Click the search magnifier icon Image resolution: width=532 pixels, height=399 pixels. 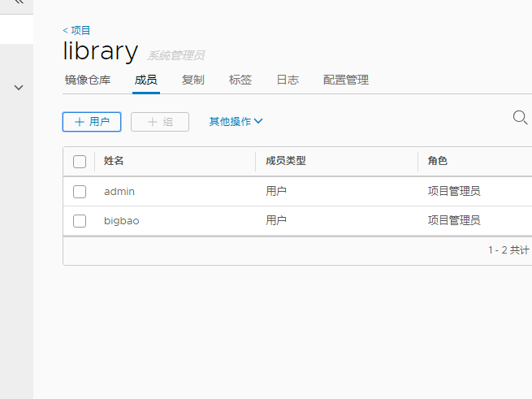click(520, 118)
